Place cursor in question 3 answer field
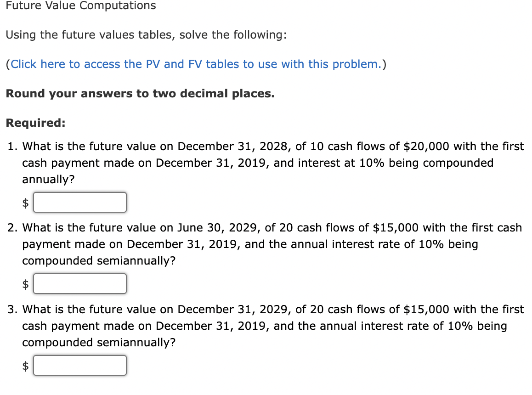This screenshot has width=532, height=395. click(79, 365)
